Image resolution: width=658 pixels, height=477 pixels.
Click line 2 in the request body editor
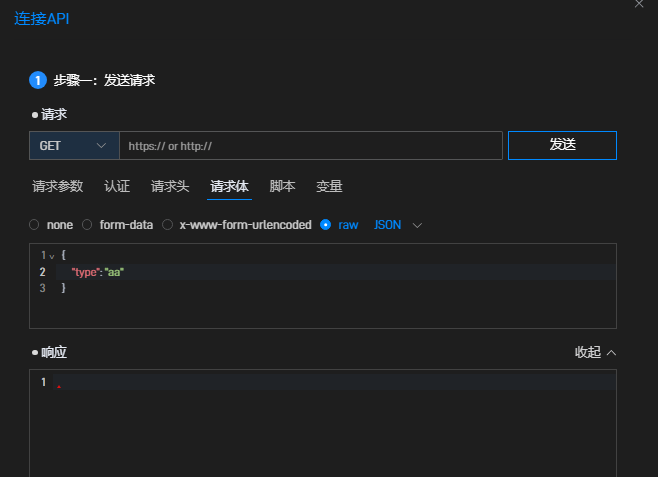pyautogui.click(x=300, y=272)
